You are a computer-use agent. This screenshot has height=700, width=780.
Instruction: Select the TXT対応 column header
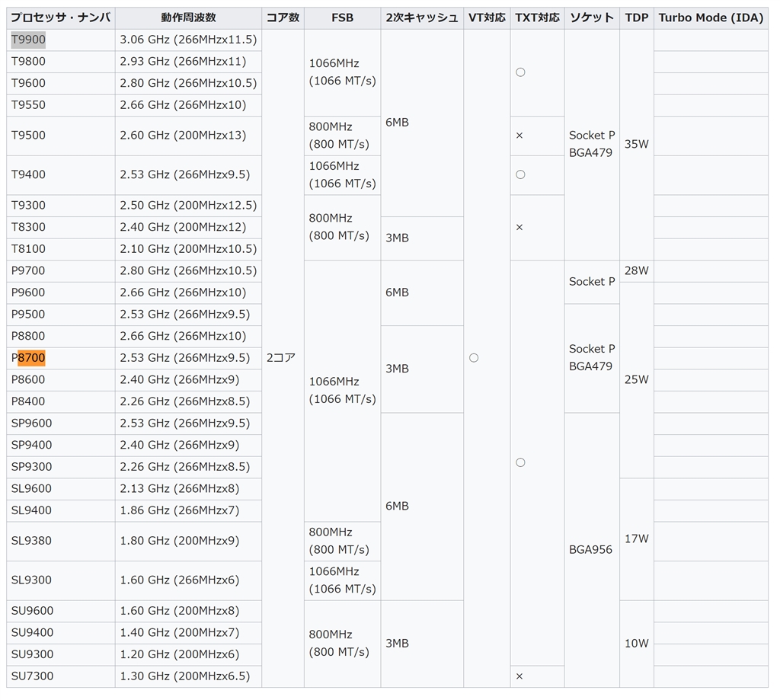pos(537,18)
